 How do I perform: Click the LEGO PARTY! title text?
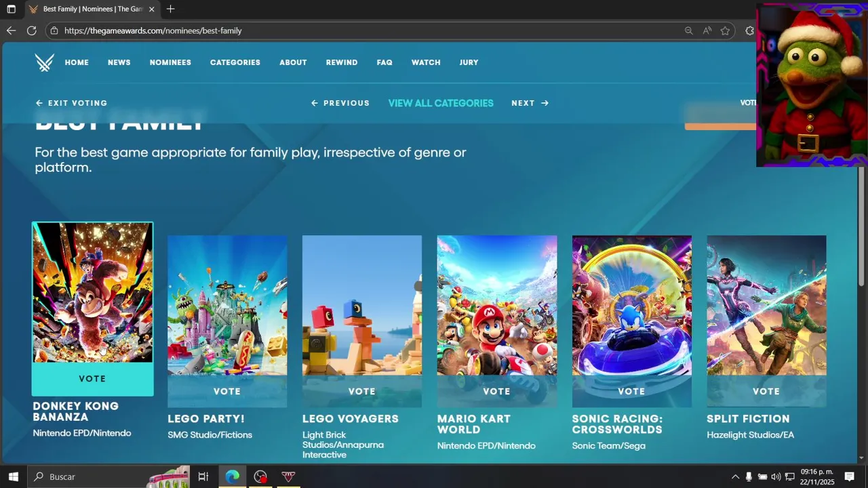[206, 419]
